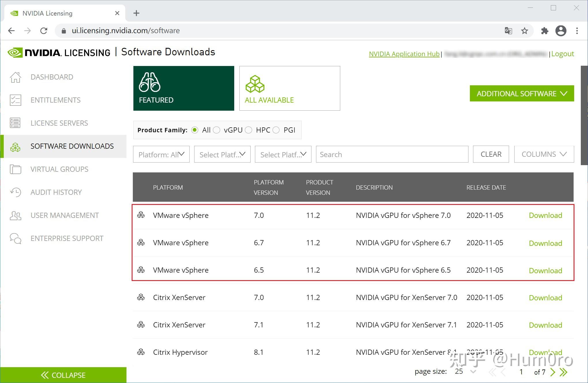Screen dimensions: 588x383
Task: Open the Dashboard sidebar icon
Action: 16,77
